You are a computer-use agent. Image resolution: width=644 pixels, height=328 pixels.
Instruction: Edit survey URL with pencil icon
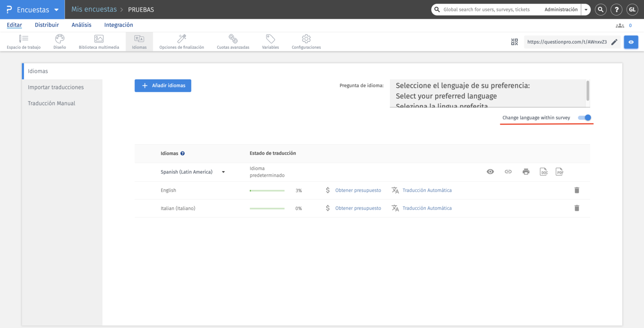[614, 42]
